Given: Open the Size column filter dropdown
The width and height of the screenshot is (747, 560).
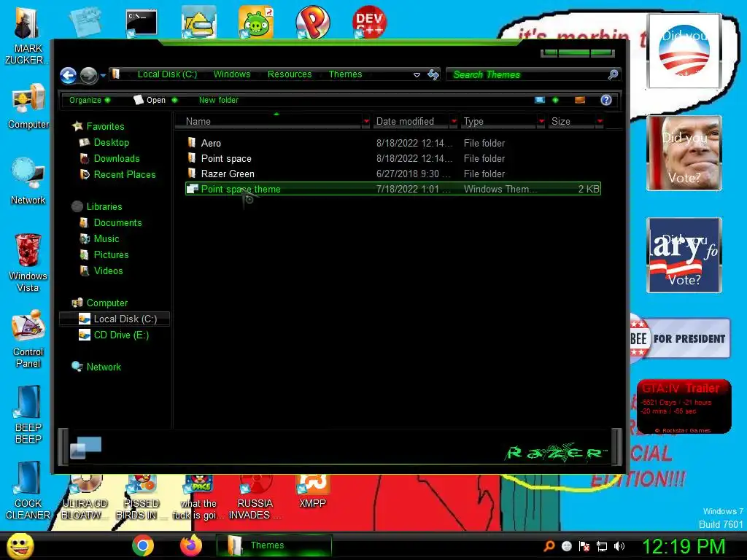Looking at the screenshot, I should 600,122.
